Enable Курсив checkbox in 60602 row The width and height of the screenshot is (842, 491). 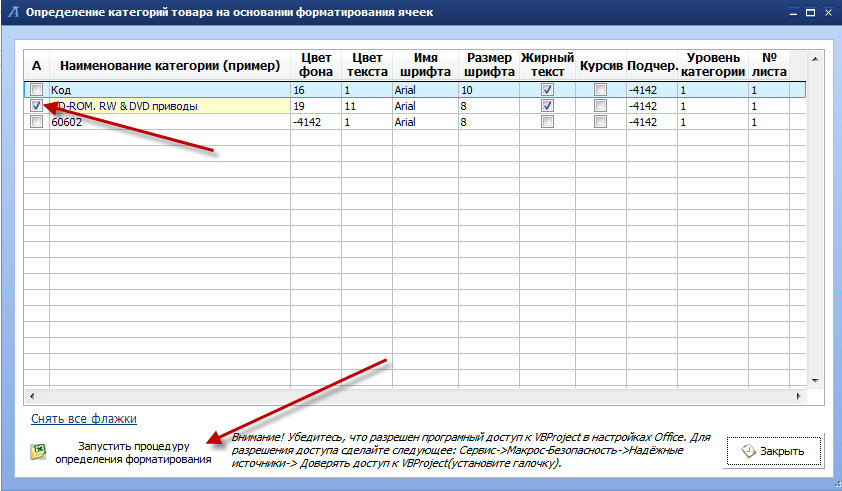[600, 122]
